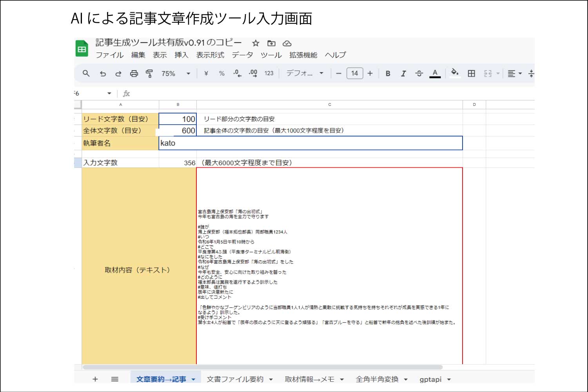Open the 拡張機能 menu
588x392 pixels.
coord(303,55)
